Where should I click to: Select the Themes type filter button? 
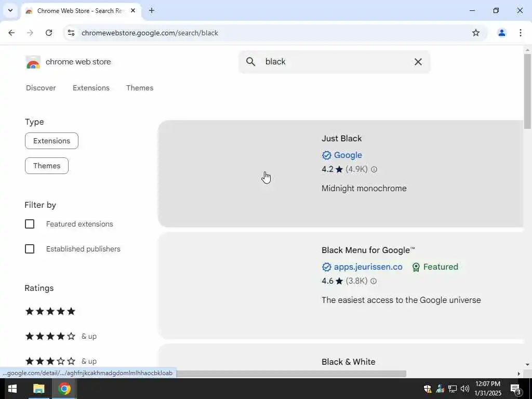tap(47, 166)
